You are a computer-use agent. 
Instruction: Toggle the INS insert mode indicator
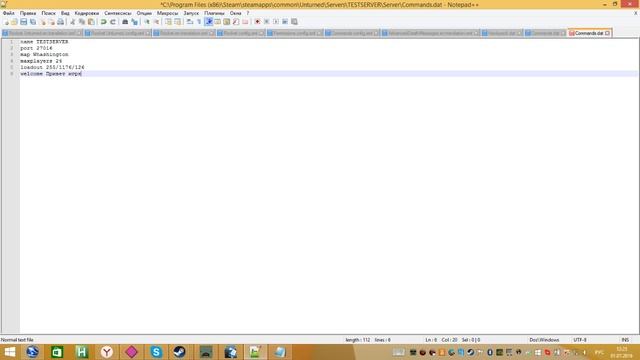625,340
